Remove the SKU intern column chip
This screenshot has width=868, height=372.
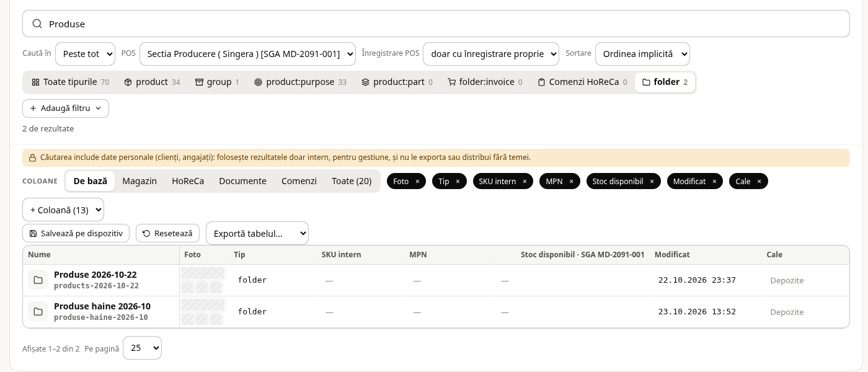point(525,181)
